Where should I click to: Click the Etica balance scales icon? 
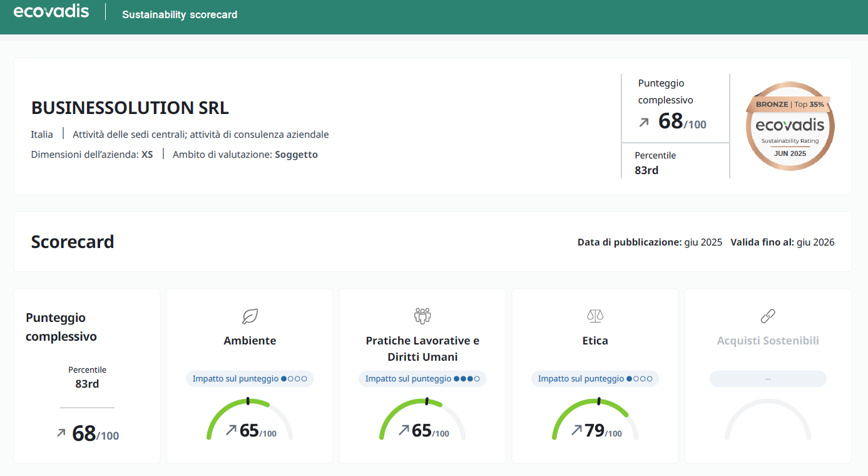(x=595, y=316)
